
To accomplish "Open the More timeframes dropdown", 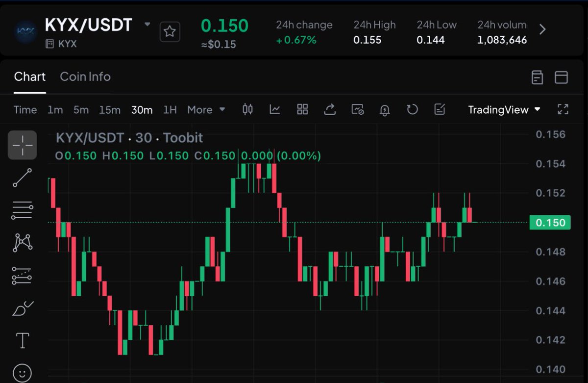I will (206, 110).
